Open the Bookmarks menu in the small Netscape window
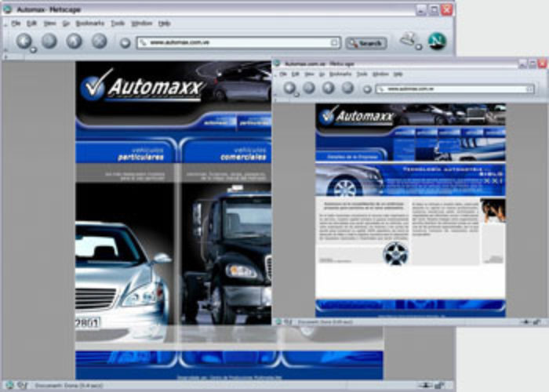The image size is (549, 392). pyautogui.click(x=340, y=74)
